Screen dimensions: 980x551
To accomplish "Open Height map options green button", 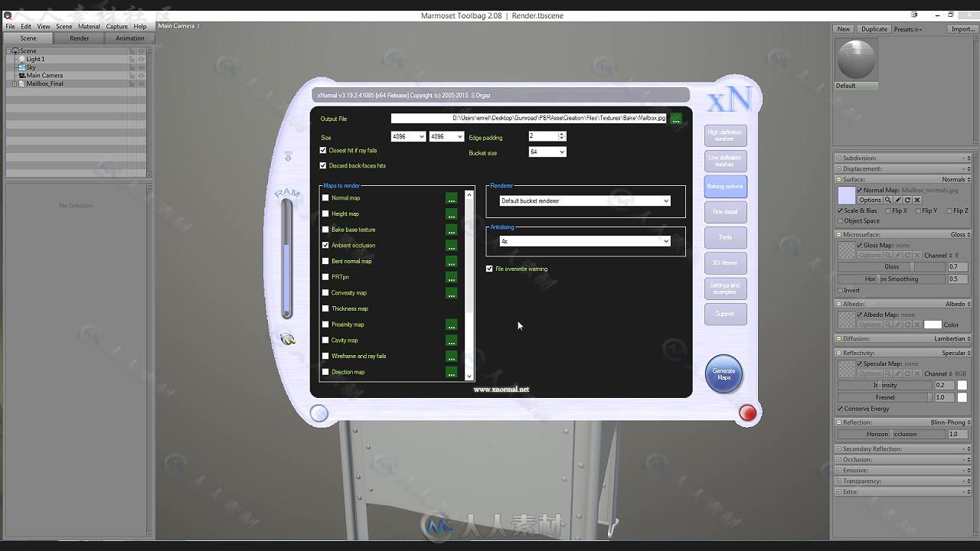I will click(451, 214).
